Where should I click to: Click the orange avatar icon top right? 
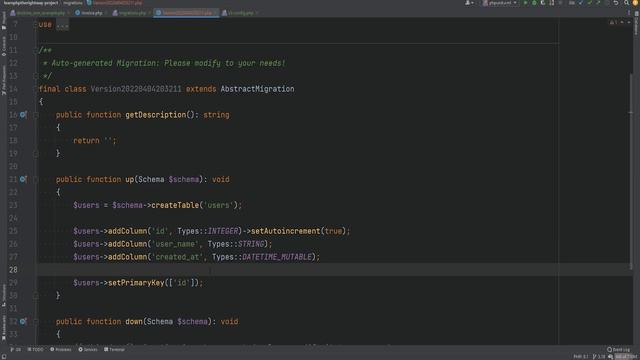(x=636, y=3)
